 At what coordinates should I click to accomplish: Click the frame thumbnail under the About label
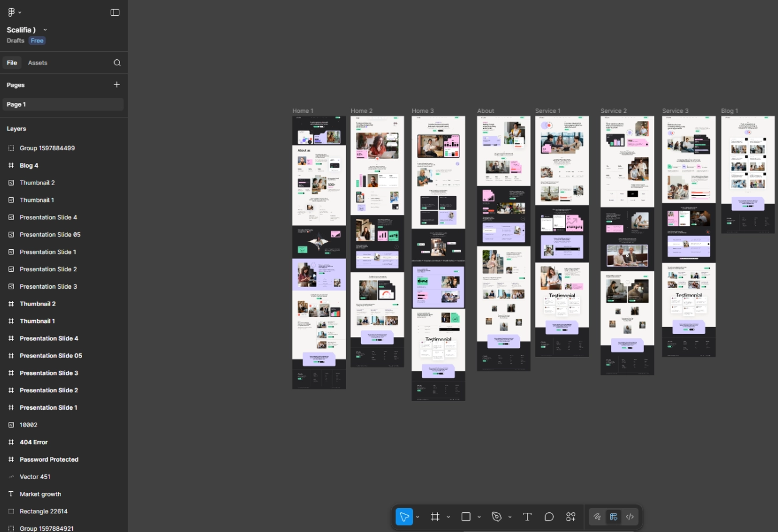pyautogui.click(x=504, y=243)
